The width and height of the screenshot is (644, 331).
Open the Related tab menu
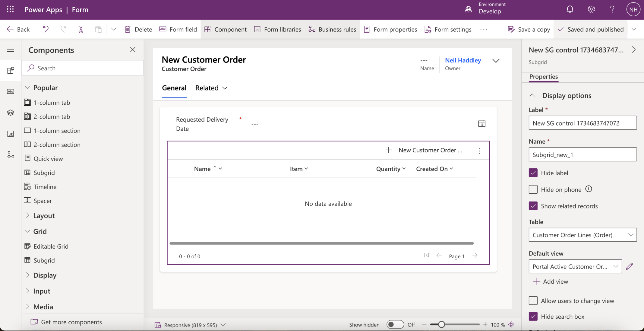(211, 88)
